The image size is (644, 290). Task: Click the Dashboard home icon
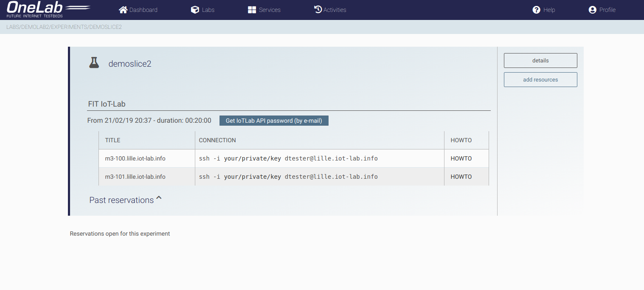click(123, 10)
